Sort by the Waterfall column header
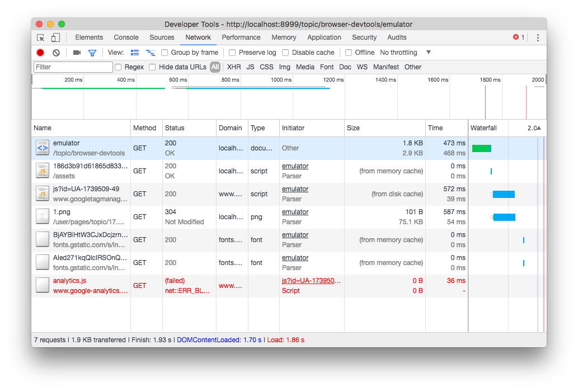The height and width of the screenshot is (392, 578). [483, 128]
